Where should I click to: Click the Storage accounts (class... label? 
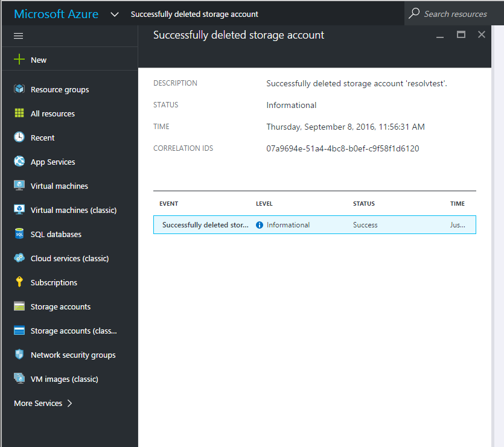74,331
